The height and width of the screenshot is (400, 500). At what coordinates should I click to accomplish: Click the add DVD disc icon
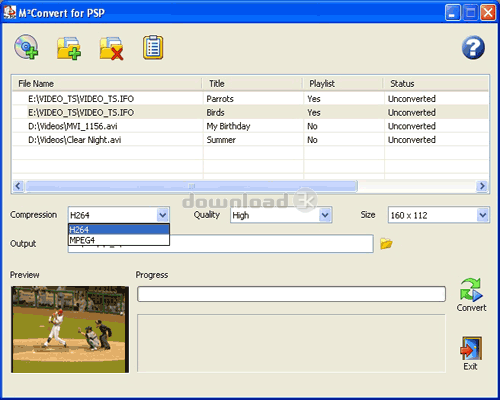click(x=26, y=47)
